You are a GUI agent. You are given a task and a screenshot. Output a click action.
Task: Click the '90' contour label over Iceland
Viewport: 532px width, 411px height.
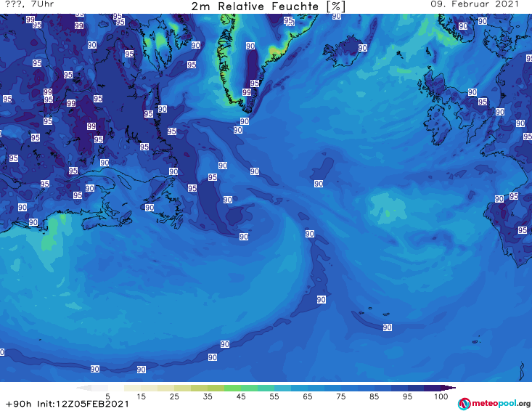(x=363, y=48)
